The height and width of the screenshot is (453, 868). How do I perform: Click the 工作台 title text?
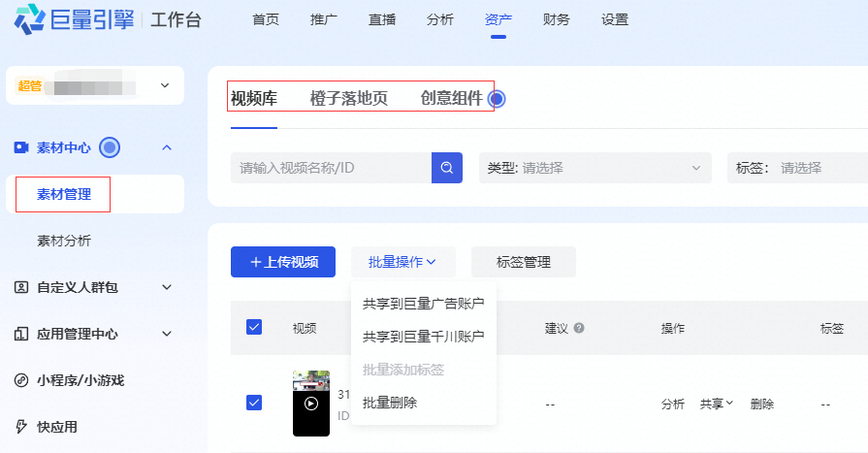click(177, 20)
